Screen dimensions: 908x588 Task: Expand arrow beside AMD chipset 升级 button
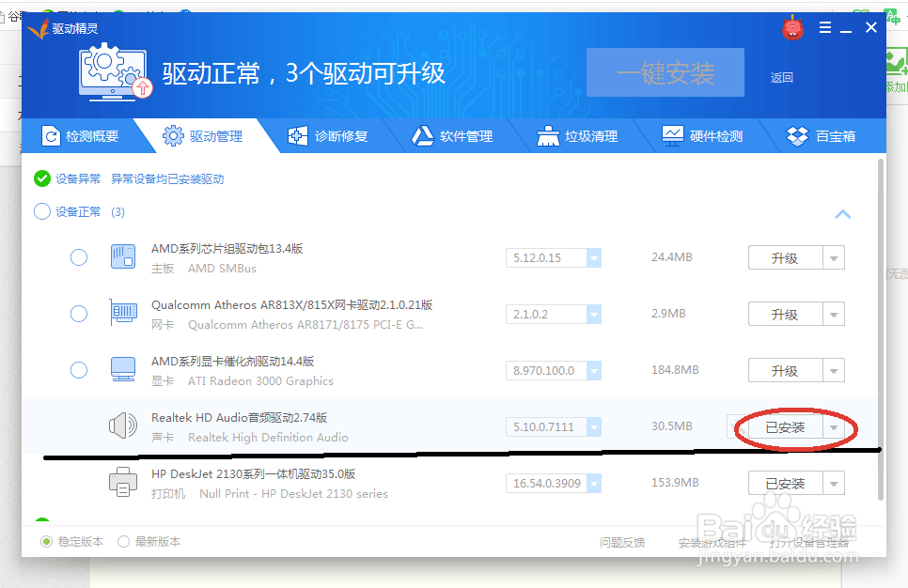click(x=834, y=258)
